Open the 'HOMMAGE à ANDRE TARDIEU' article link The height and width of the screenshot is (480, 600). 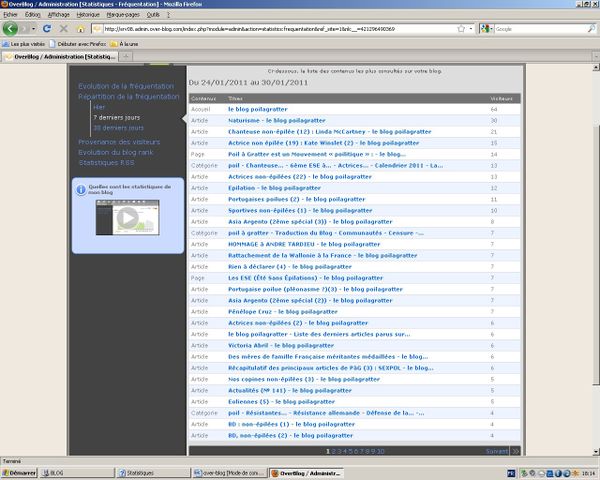304,244
